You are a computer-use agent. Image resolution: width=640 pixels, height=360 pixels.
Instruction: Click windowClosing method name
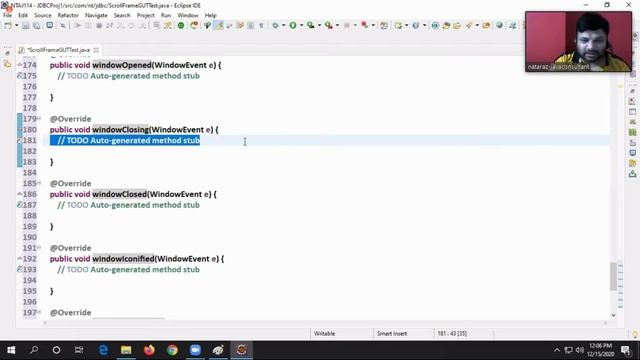tap(120, 129)
